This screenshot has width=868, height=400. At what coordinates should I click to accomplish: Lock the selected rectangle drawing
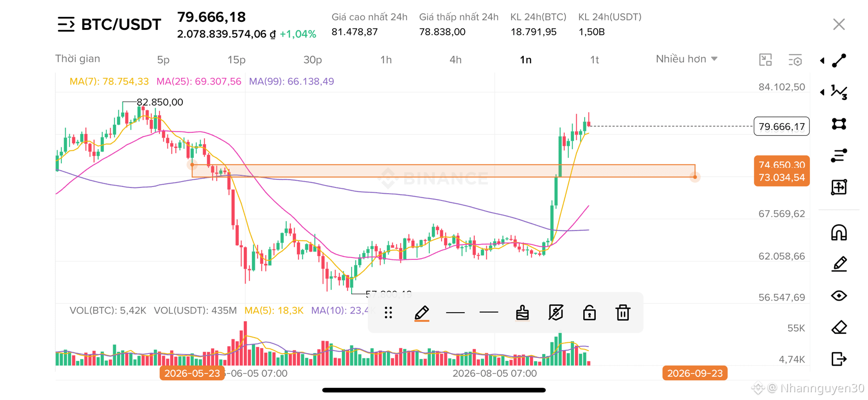[x=589, y=313]
